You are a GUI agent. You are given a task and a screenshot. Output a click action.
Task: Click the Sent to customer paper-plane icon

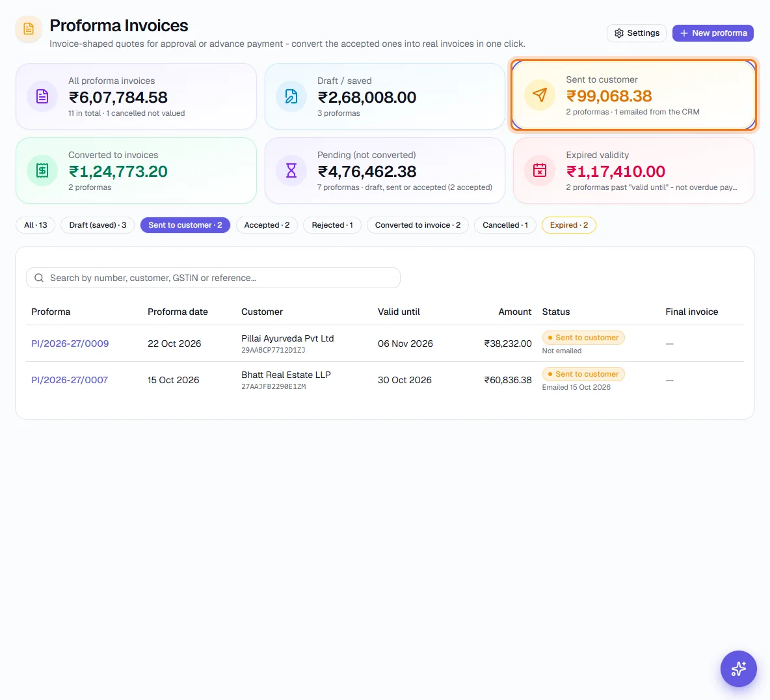coord(540,95)
